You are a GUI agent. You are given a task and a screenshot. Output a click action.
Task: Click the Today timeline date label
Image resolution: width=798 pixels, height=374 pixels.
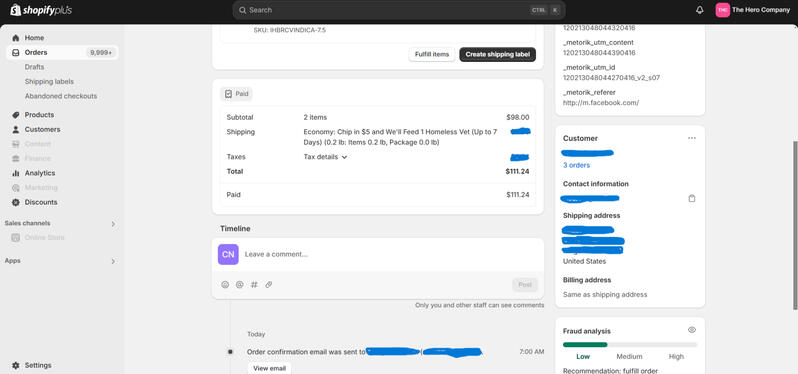click(256, 334)
